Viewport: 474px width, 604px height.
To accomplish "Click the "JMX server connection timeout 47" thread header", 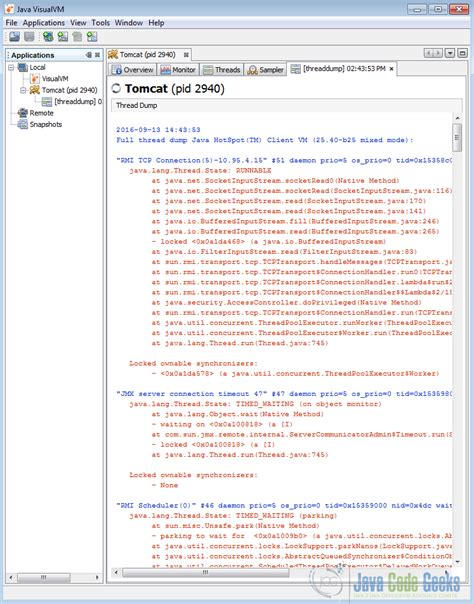I will [x=284, y=394].
